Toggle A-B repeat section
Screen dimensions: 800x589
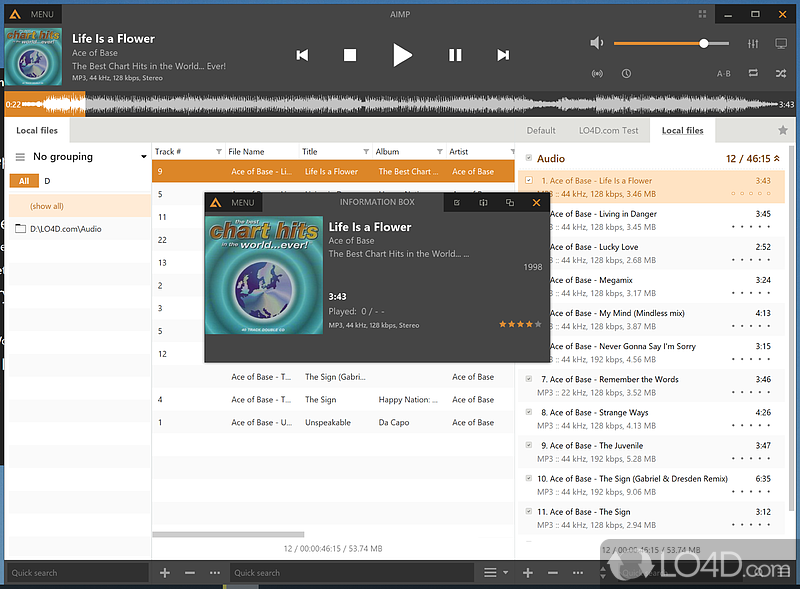point(723,73)
